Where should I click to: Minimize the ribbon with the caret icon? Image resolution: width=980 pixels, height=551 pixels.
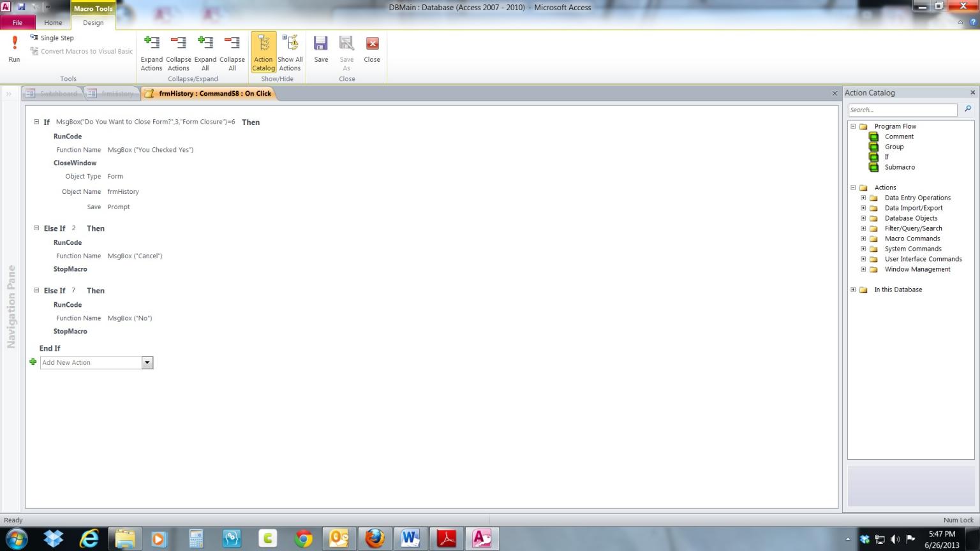[960, 22]
